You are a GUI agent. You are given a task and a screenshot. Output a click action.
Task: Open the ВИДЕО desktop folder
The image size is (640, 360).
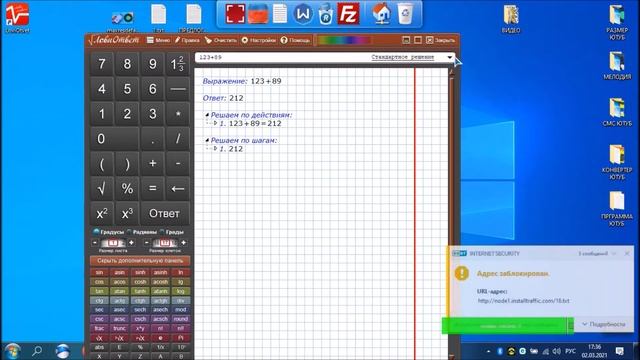511,19
